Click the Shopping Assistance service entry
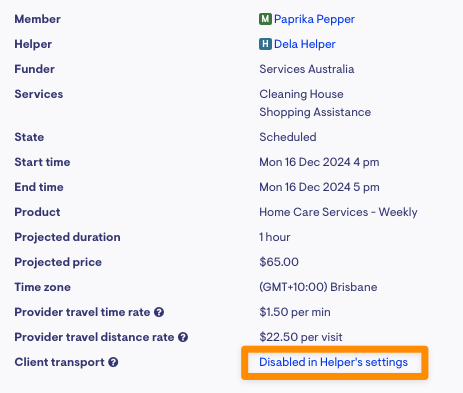This screenshot has width=463, height=393. point(315,112)
